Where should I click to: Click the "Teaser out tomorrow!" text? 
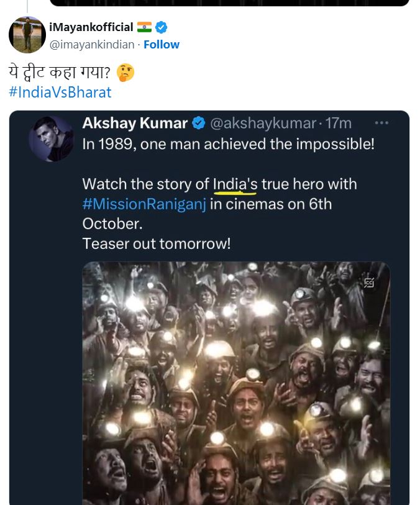tap(156, 243)
